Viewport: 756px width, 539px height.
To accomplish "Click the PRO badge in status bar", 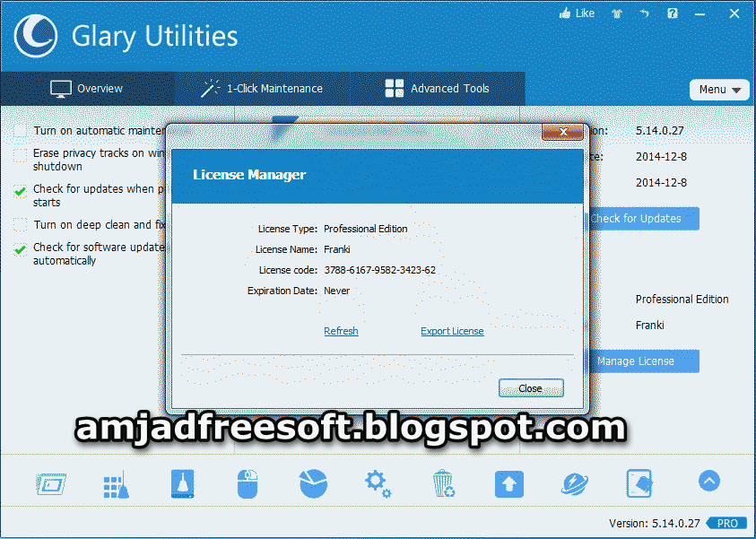I will click(726, 523).
